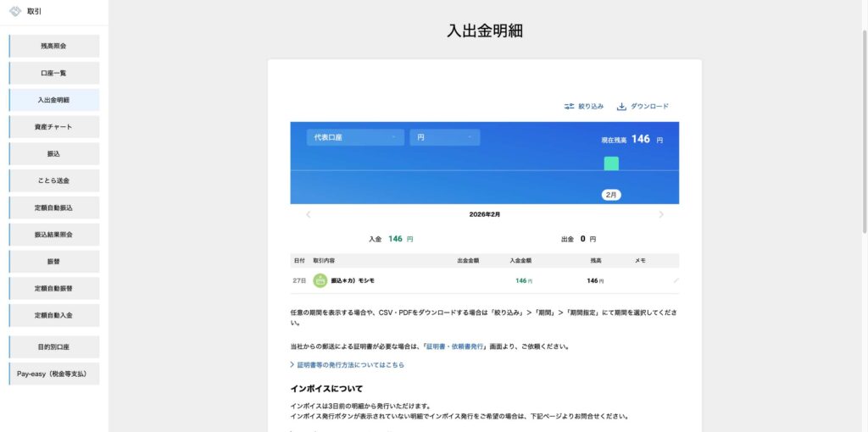Open 振込 menu item
The image size is (868, 432).
[54, 154]
